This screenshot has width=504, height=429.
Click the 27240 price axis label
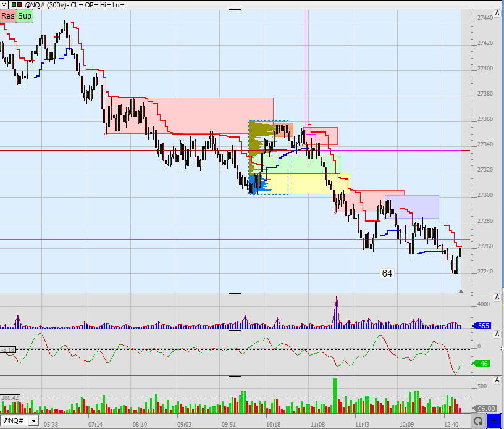coord(485,272)
